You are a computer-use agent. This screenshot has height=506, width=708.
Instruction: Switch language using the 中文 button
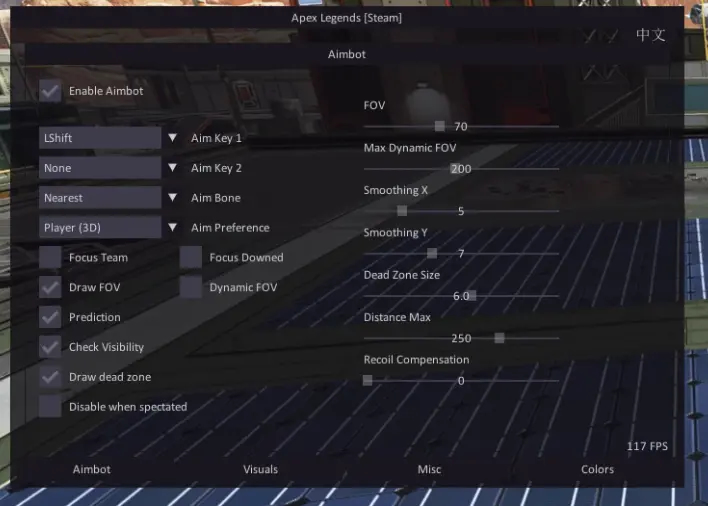650,35
